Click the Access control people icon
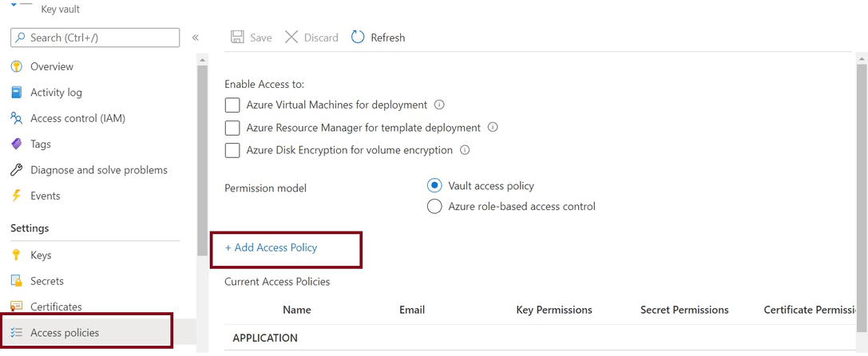Image resolution: width=868 pixels, height=356 pixels. coord(17,118)
